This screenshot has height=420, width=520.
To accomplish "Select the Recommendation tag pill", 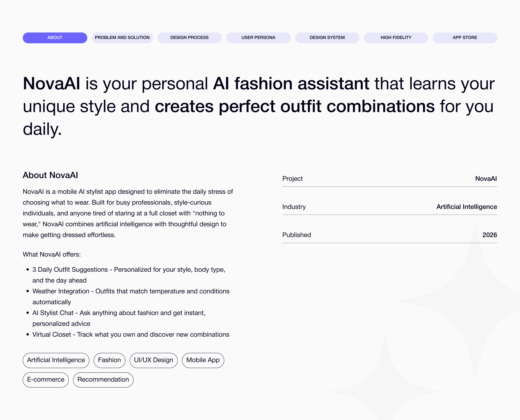I will [103, 380].
